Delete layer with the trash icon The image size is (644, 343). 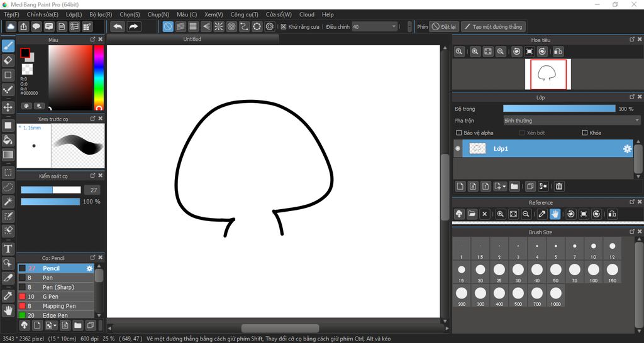559,187
